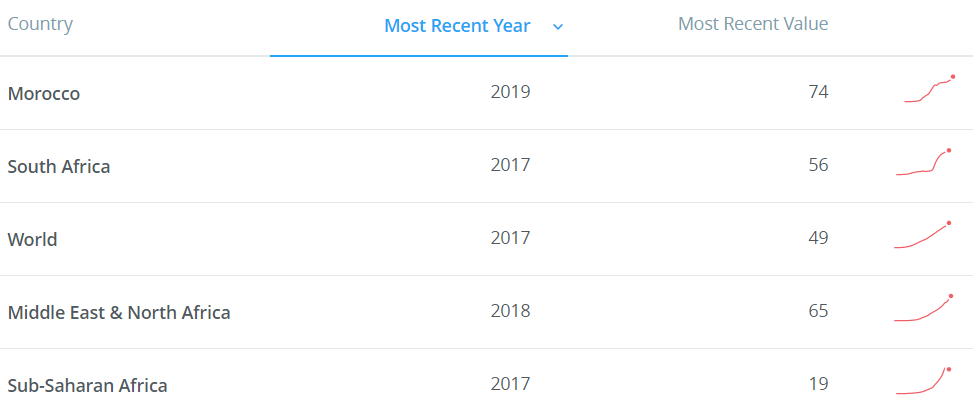The image size is (973, 412).
Task: Select the 2018 year cell
Action: pos(511,310)
